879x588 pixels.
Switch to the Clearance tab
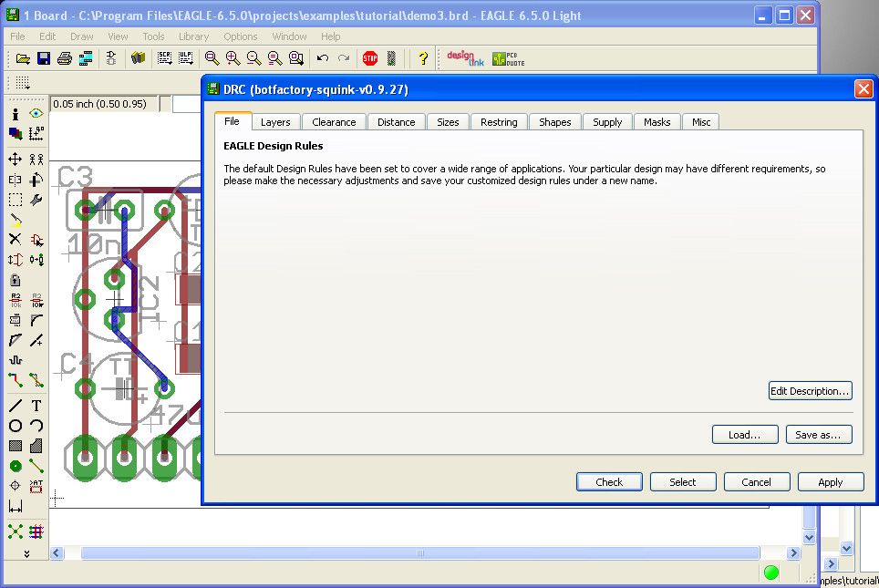pyautogui.click(x=334, y=121)
